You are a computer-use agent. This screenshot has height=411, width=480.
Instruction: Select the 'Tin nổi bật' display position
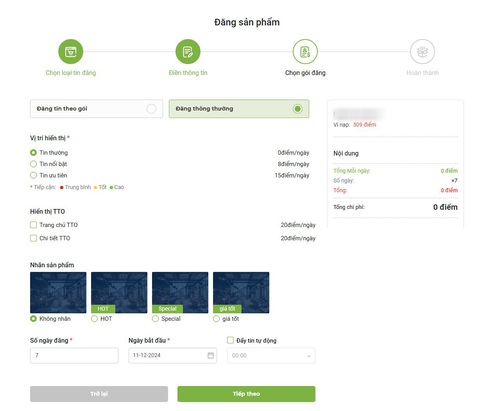[33, 164]
